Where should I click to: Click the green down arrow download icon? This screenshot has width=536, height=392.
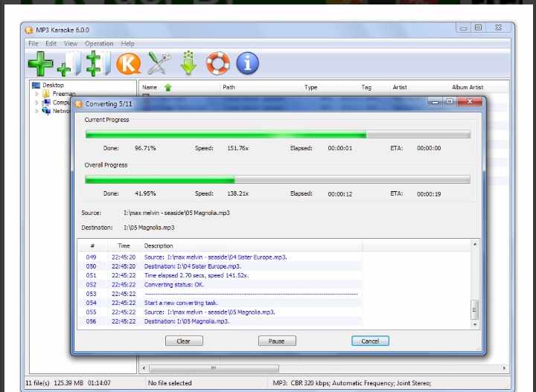(188, 63)
